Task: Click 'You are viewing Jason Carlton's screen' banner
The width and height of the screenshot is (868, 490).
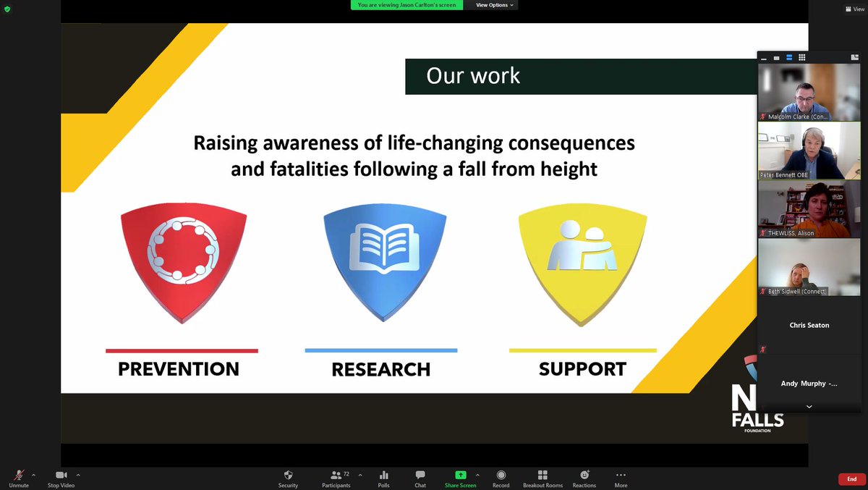Action: coord(407,5)
